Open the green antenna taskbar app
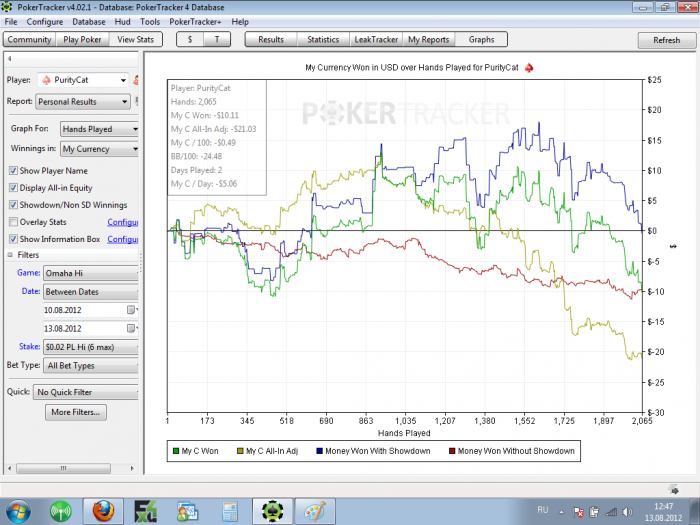 pyautogui.click(x=60, y=512)
